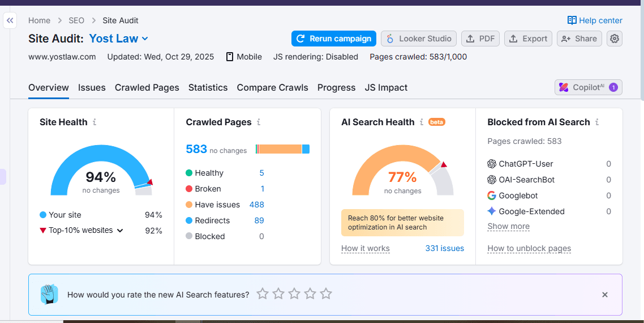Click the Reach 80% optimization notice
Image resolution: width=644 pixels, height=323 pixels.
402,223
